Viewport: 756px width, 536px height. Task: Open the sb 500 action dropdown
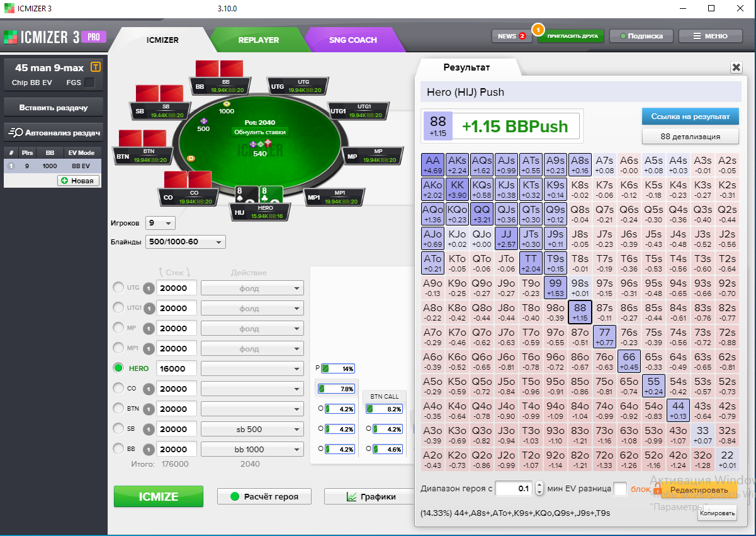pos(252,430)
